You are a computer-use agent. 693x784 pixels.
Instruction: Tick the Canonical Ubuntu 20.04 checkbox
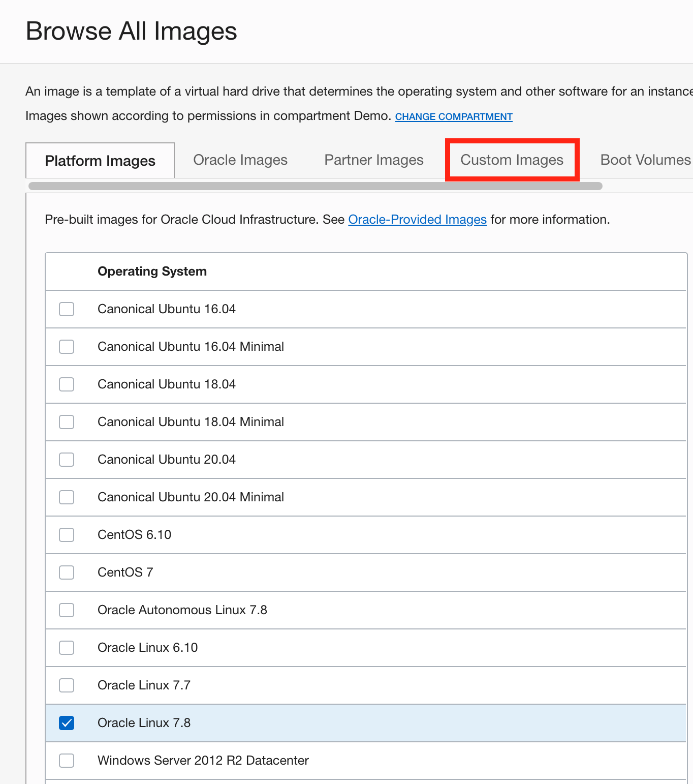click(67, 460)
